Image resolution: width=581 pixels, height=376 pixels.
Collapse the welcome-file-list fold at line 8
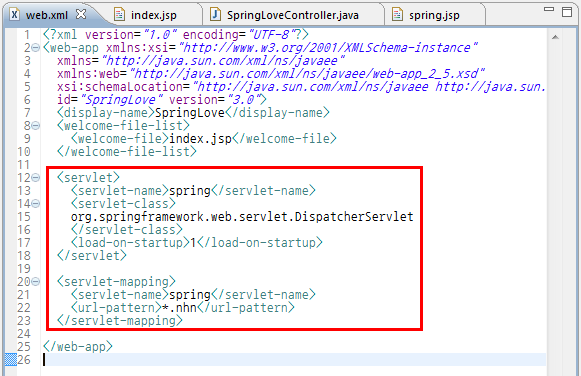(x=36, y=126)
